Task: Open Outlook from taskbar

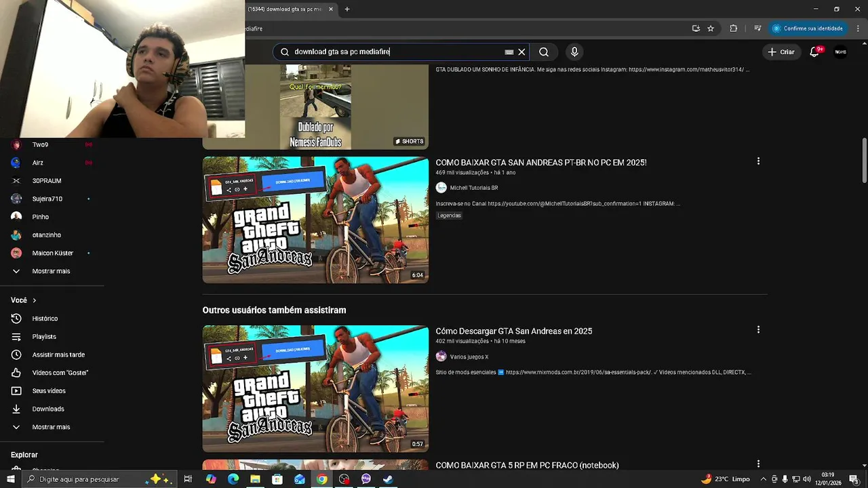Action: tap(300, 479)
